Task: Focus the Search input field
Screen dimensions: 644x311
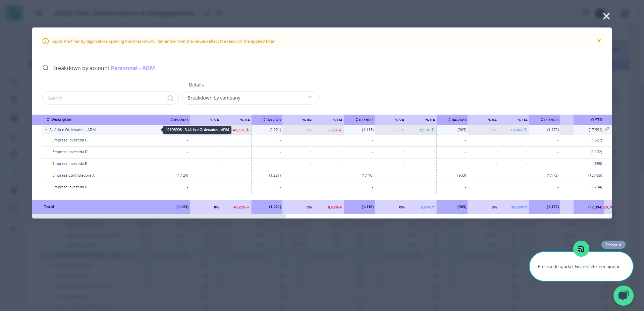Action: click(x=110, y=98)
